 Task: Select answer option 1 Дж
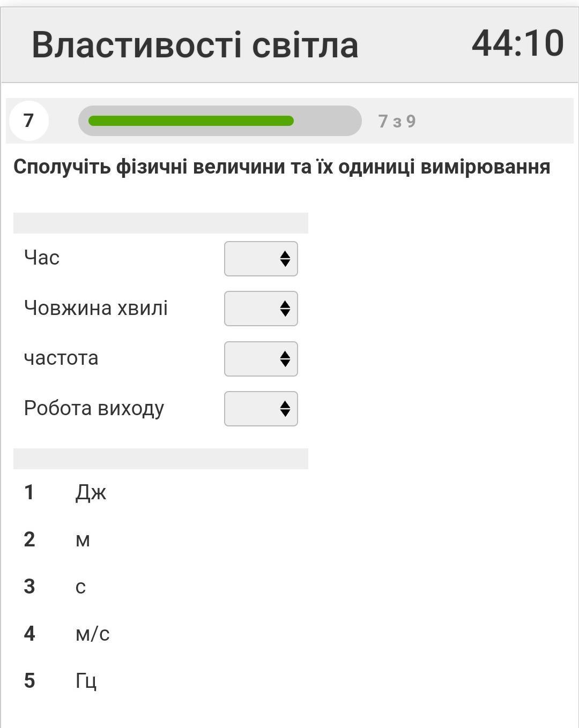(91, 492)
